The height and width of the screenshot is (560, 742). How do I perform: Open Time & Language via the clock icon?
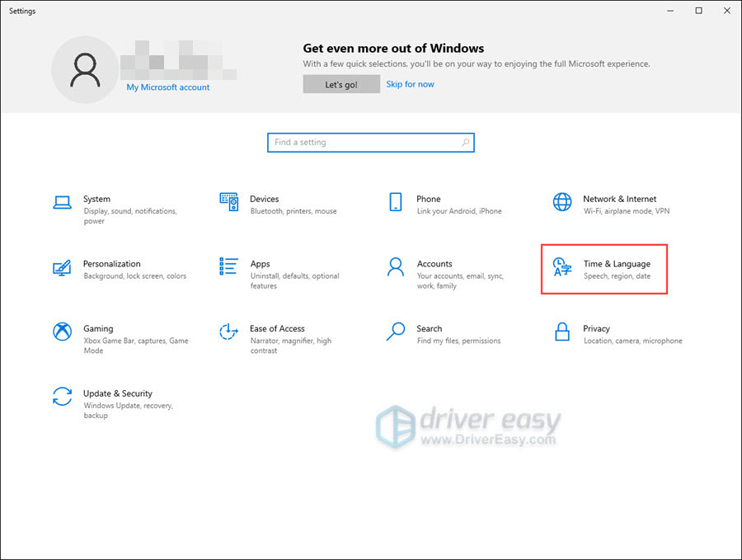click(x=561, y=268)
